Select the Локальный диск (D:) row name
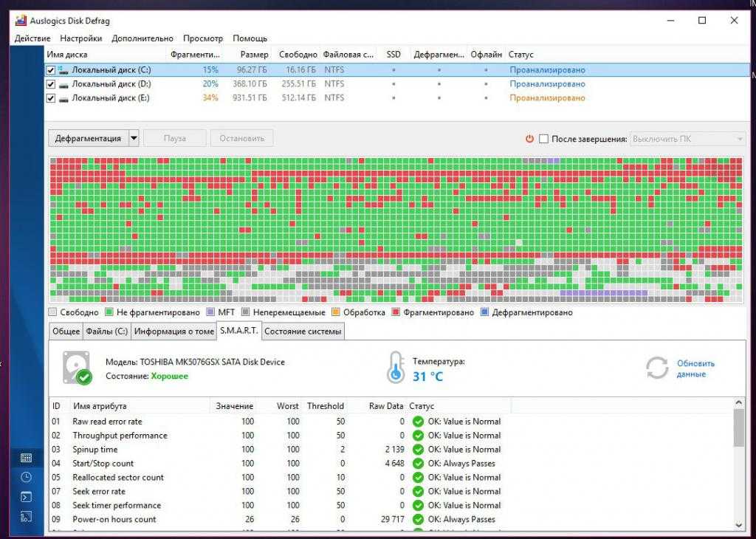Viewport: 756px width, 539px height. tap(111, 84)
